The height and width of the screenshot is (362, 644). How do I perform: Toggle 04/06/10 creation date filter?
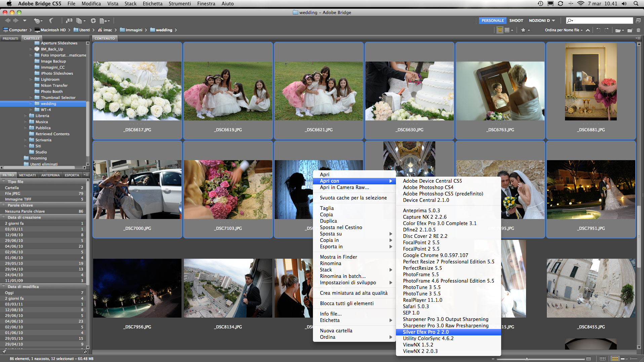tap(43, 246)
